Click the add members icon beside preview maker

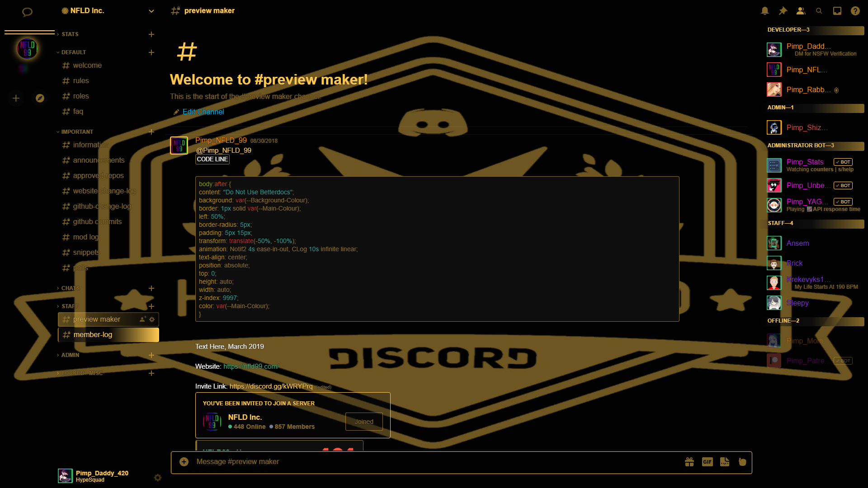click(142, 319)
